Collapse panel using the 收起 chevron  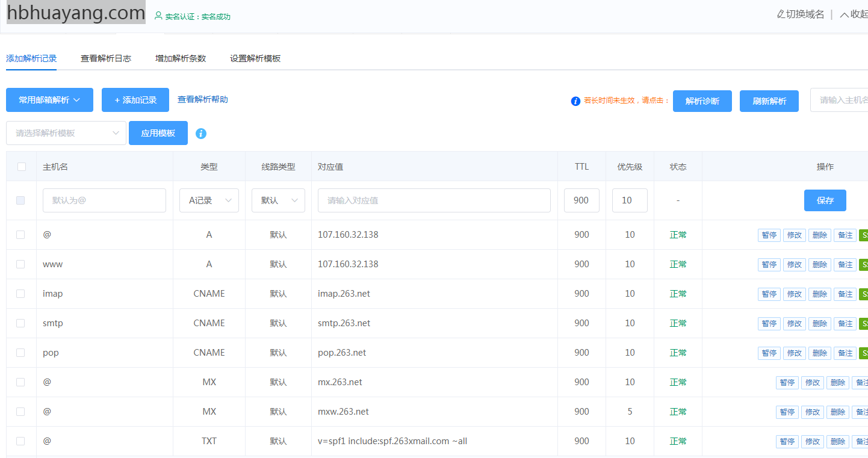(844, 14)
